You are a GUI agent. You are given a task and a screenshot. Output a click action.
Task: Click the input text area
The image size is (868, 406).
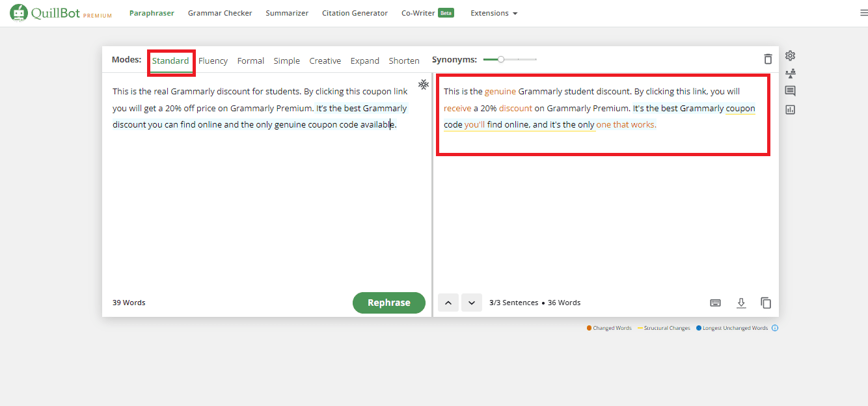click(267, 181)
